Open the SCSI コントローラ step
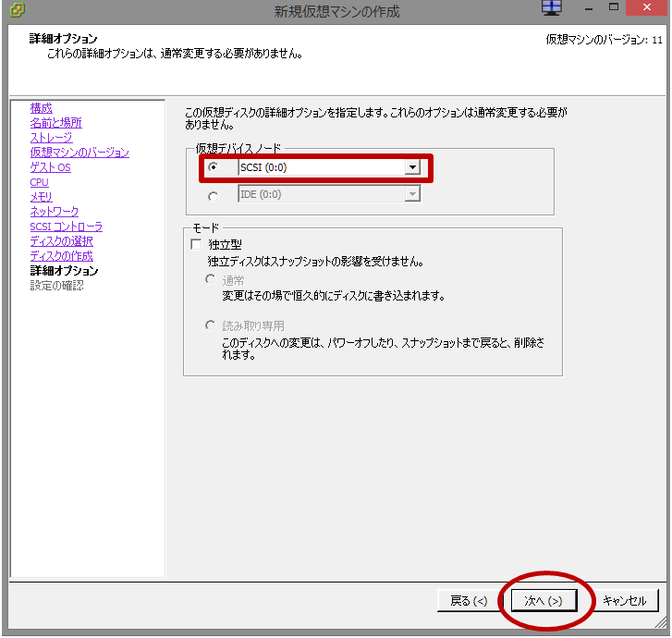 coord(66,227)
